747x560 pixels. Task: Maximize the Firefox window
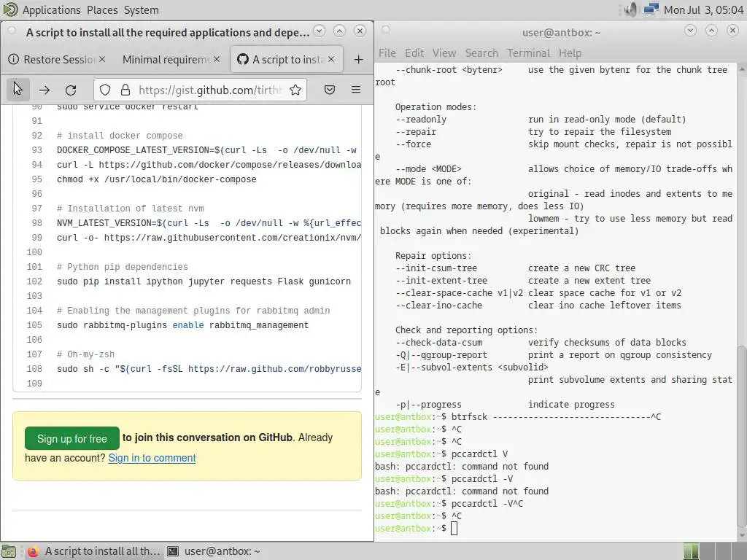point(340,31)
